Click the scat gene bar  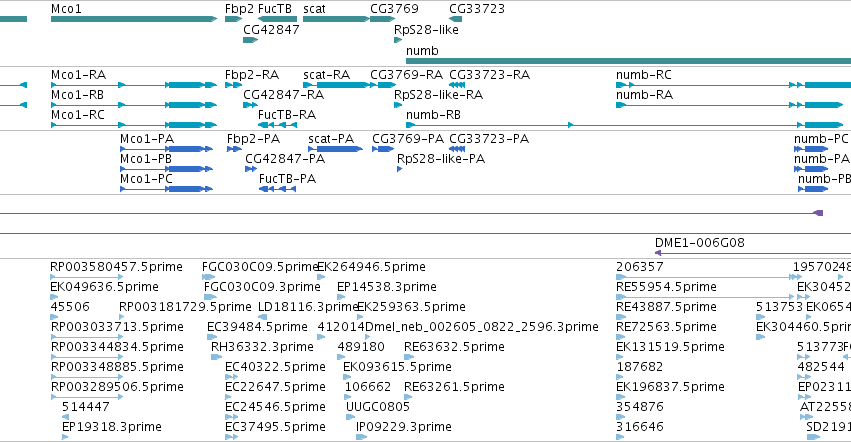(x=336, y=19)
